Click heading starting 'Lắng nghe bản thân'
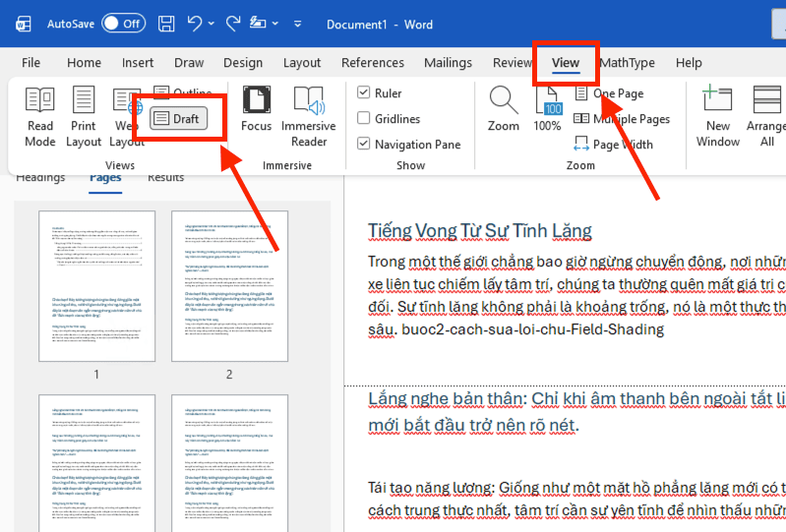This screenshot has width=786, height=532. [x=576, y=412]
